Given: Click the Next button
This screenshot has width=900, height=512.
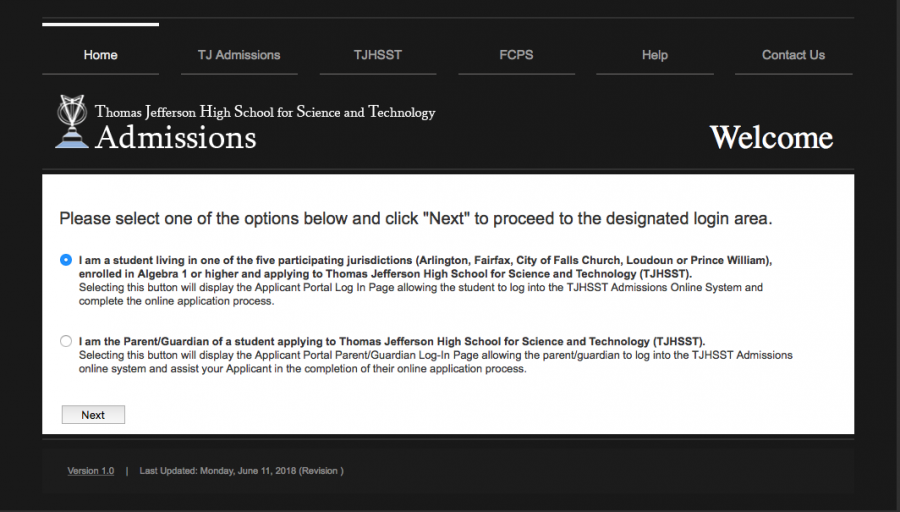Looking at the screenshot, I should [93, 414].
